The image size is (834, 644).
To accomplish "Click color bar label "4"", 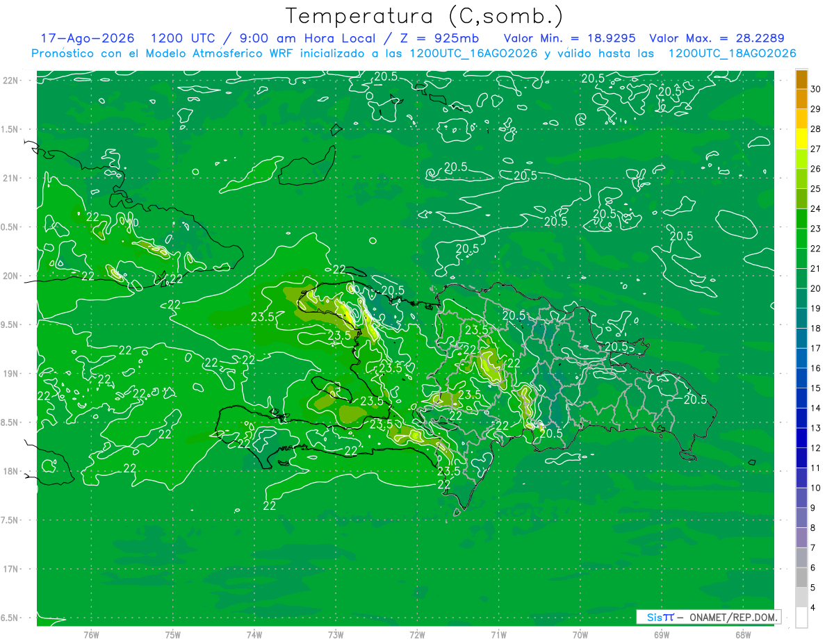I will (813, 608).
